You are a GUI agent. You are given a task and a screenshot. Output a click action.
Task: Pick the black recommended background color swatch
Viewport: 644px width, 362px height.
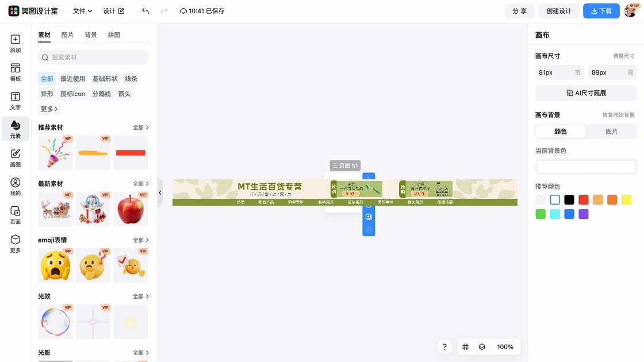coord(569,199)
